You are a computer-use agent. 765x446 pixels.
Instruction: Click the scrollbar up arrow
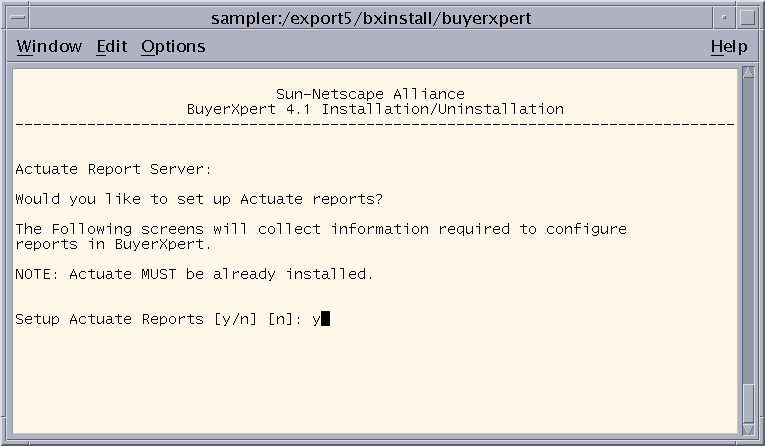[748, 73]
